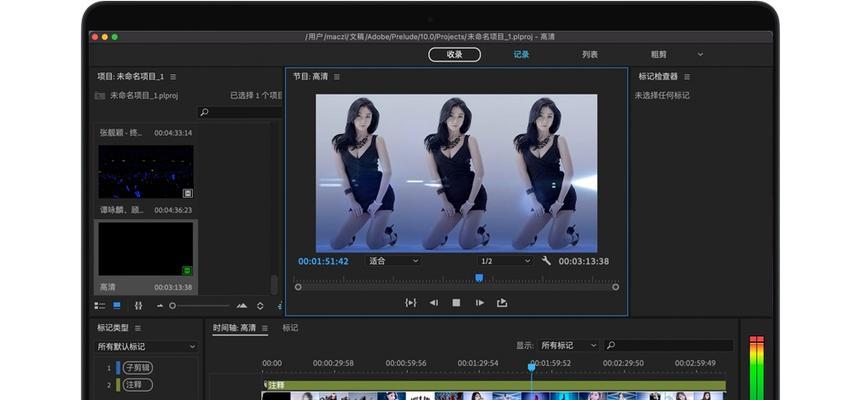This screenshot has height=400, width=861.
Task: Select the concert clip thumbnail
Action: pos(146,171)
